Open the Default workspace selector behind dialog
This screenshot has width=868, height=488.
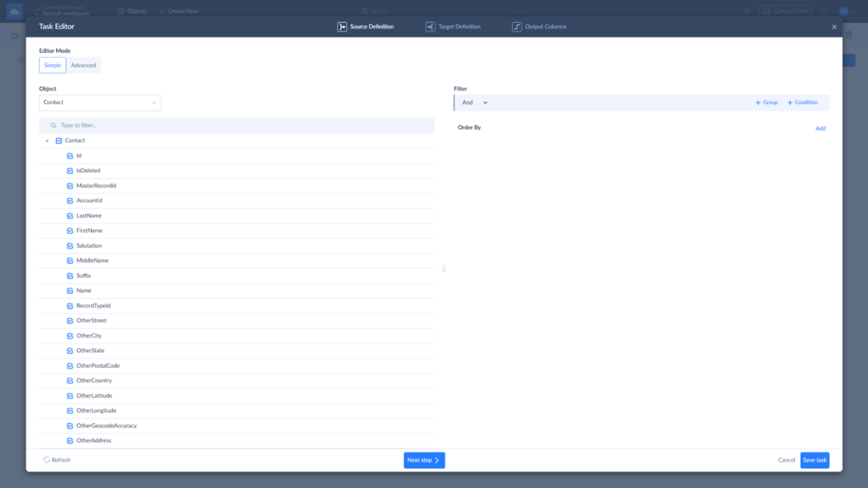[66, 11]
